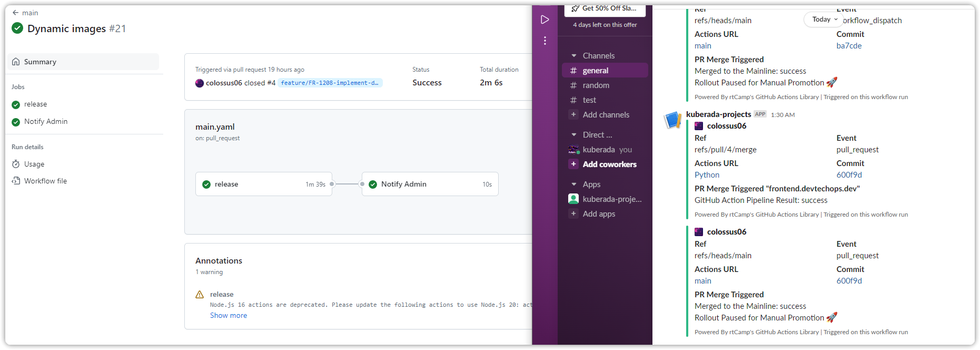The image size is (980, 350).
Task: Collapse the Channels section
Action: [x=573, y=56]
